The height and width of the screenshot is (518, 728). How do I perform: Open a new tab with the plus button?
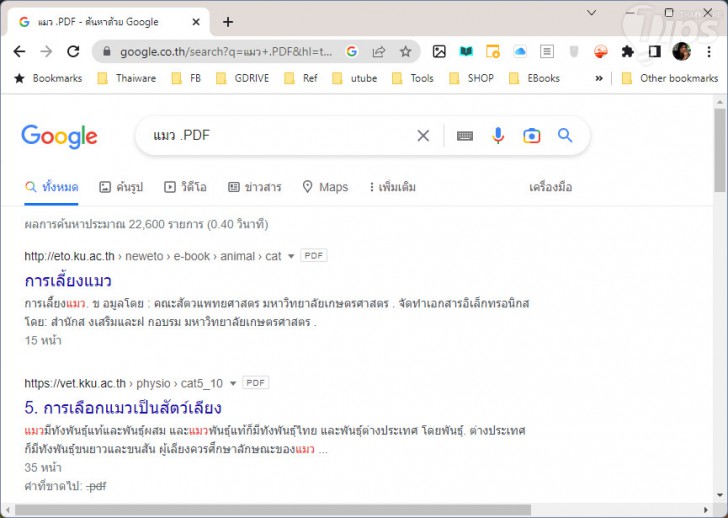click(228, 22)
